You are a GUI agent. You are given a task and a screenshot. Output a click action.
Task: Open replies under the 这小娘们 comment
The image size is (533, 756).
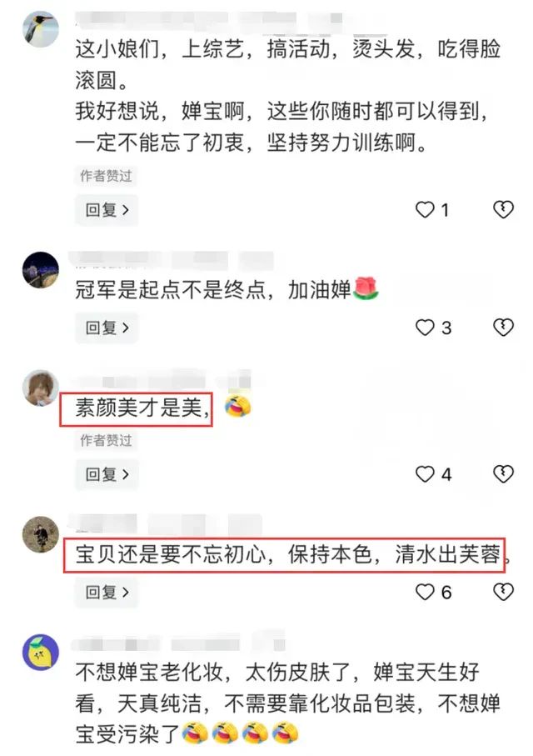(x=107, y=210)
